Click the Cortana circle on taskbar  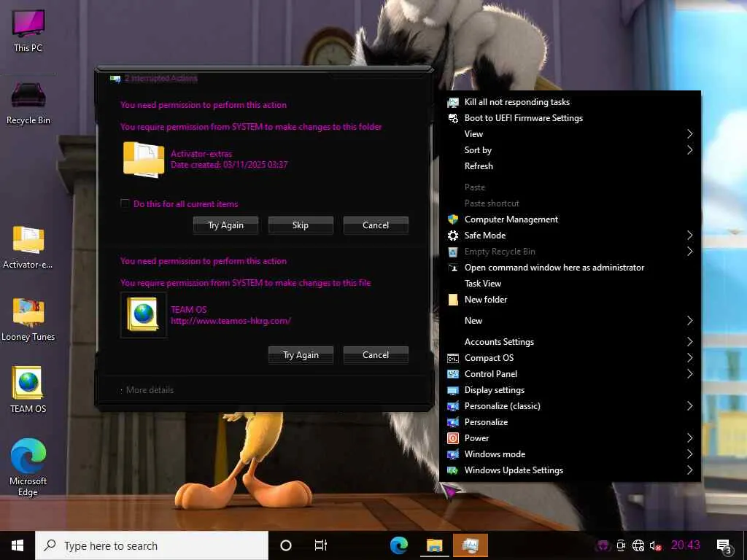click(x=286, y=545)
